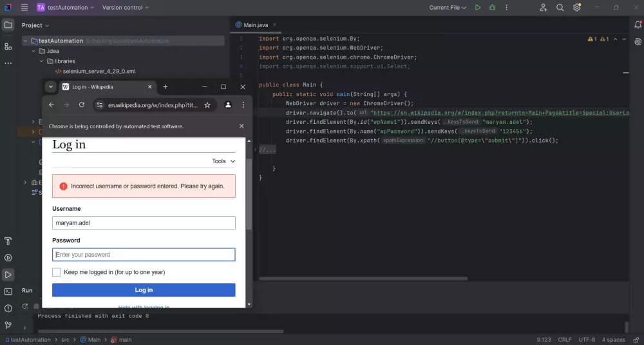The height and width of the screenshot is (345, 644).
Task: Open the Terminal tool window icon
Action: [8, 291]
